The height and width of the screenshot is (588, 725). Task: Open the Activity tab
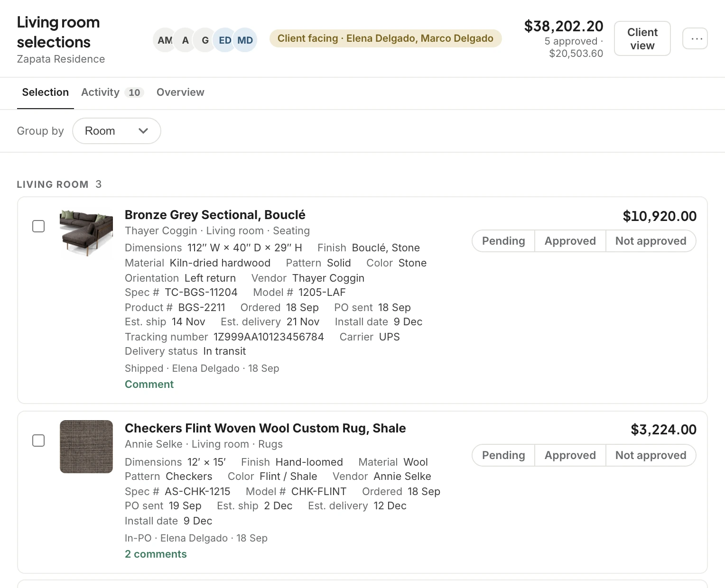point(112,92)
